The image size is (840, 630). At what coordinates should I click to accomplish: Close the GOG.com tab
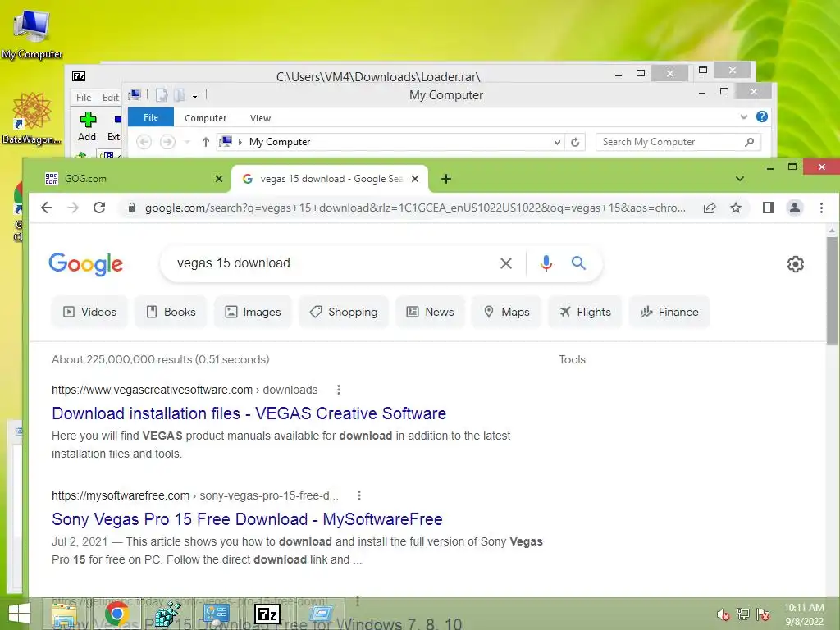[218, 179]
